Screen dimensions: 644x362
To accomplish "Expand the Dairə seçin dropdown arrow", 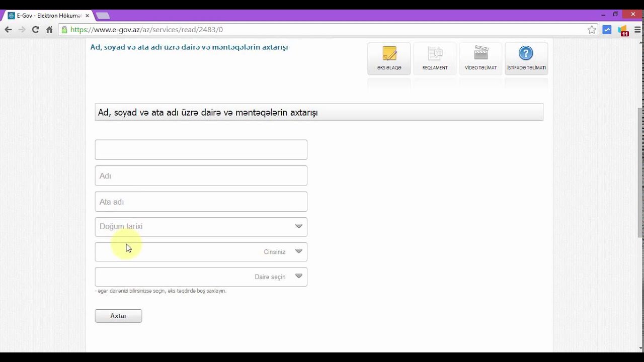I will (x=299, y=276).
